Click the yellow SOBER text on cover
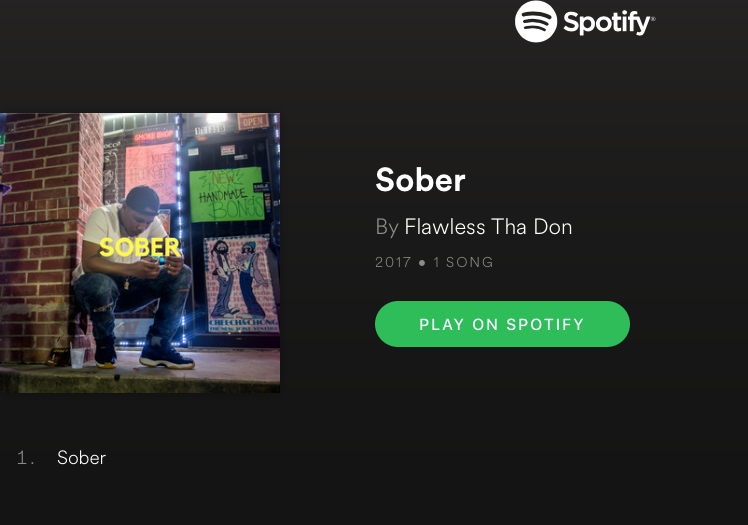This screenshot has width=748, height=525. [140, 247]
